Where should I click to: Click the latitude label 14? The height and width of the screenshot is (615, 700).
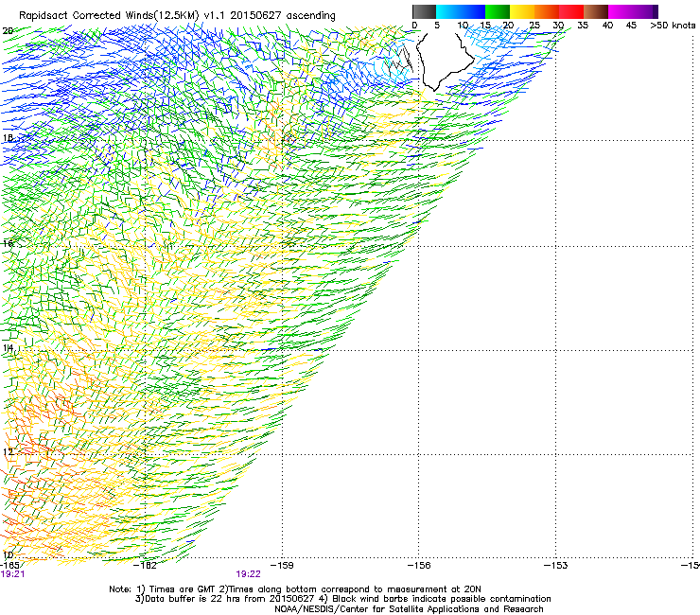point(8,348)
